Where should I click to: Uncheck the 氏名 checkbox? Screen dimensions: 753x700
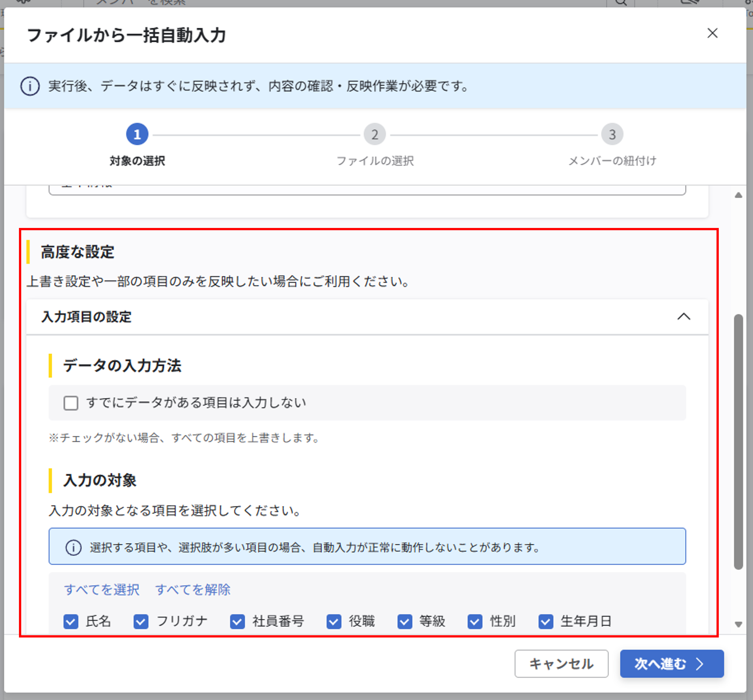[x=71, y=622]
